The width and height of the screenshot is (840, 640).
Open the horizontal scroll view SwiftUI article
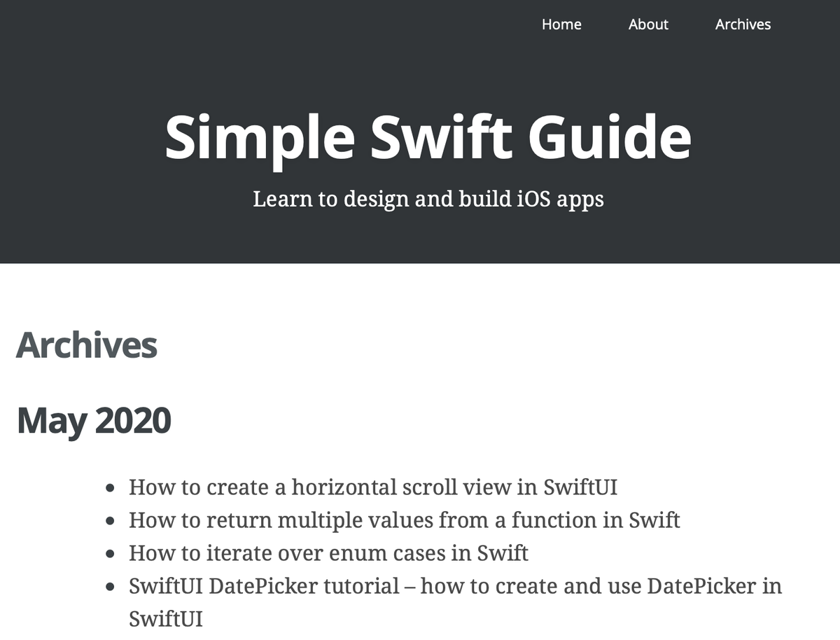click(372, 487)
